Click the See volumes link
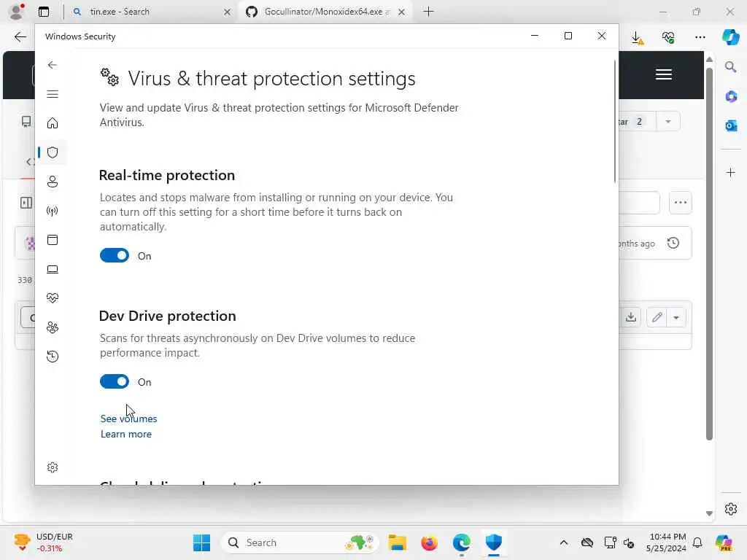Image resolution: width=747 pixels, height=560 pixels. coord(128,419)
